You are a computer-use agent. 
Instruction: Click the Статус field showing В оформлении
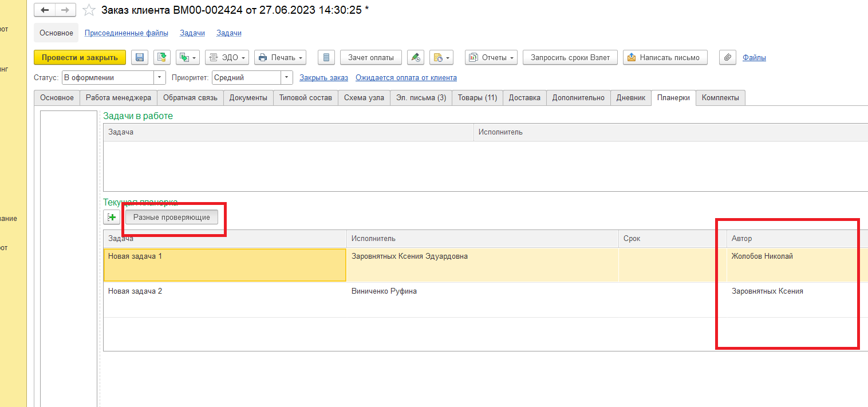click(x=108, y=77)
